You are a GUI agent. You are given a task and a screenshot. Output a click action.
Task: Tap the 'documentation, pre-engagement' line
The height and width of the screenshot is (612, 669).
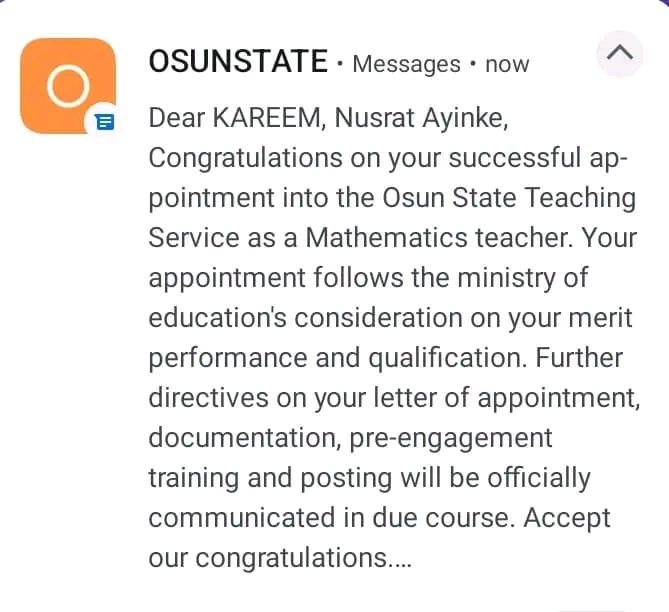click(350, 438)
